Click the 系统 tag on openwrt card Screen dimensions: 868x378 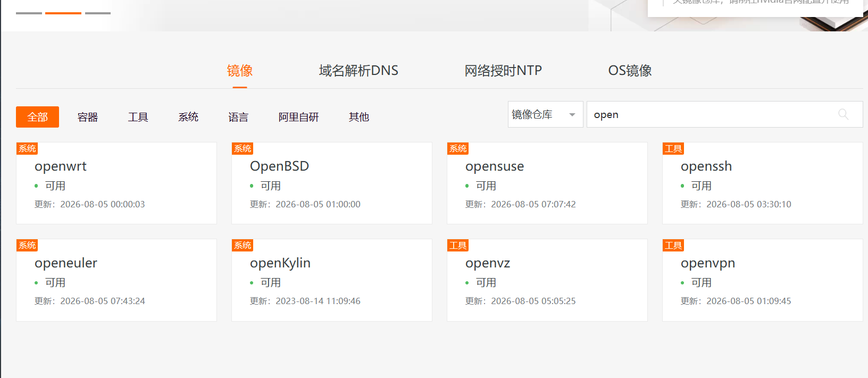click(x=27, y=148)
